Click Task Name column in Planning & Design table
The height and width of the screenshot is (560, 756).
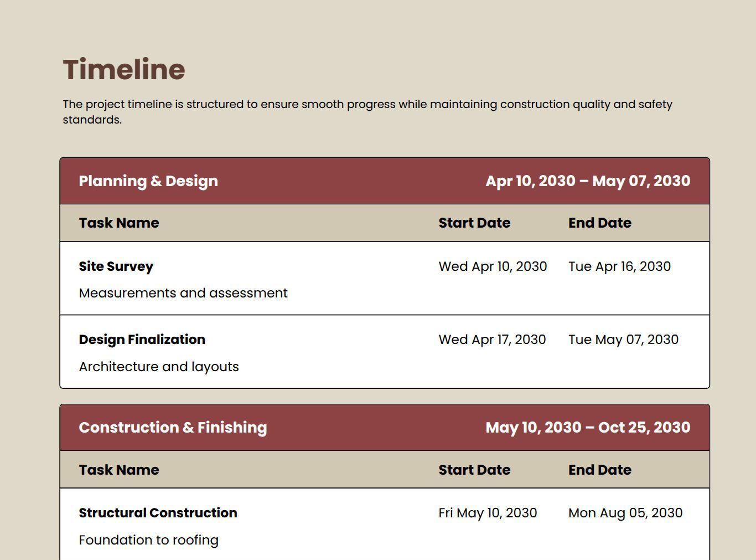click(119, 223)
